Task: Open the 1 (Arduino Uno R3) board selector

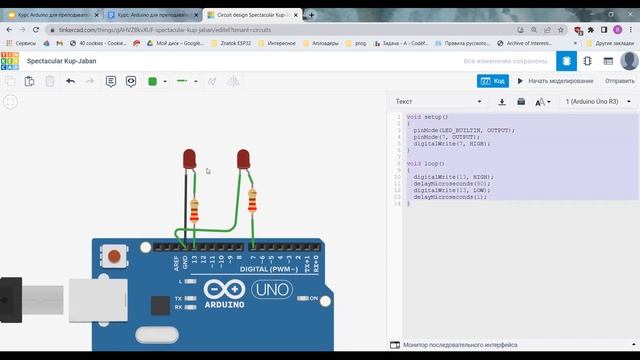Action: 598,101
